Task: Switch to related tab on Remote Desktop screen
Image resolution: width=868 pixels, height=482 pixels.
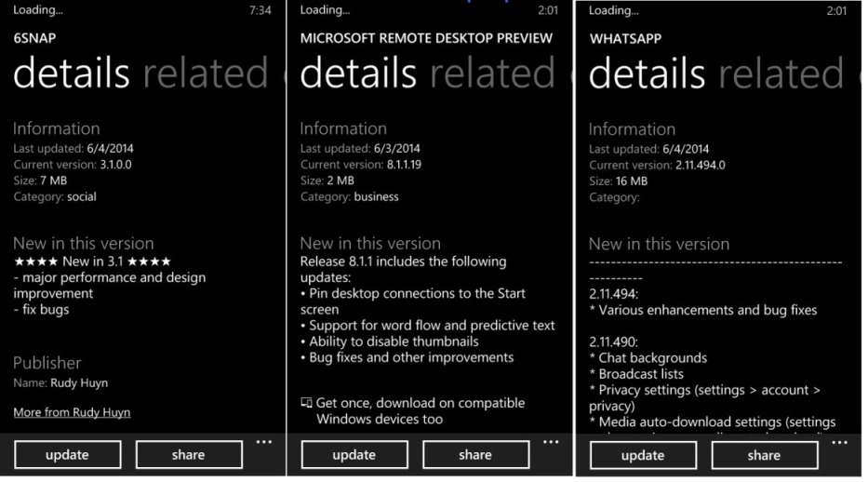Action: coord(492,74)
